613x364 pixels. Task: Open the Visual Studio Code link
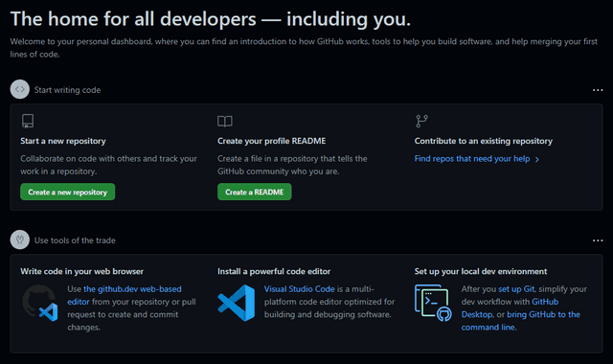coord(300,289)
